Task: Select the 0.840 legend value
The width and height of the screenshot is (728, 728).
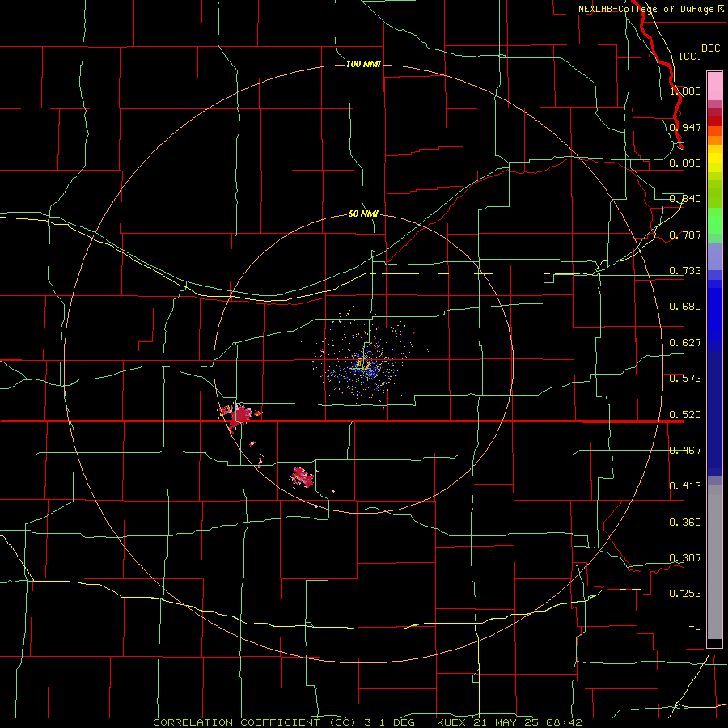Action: [685, 199]
